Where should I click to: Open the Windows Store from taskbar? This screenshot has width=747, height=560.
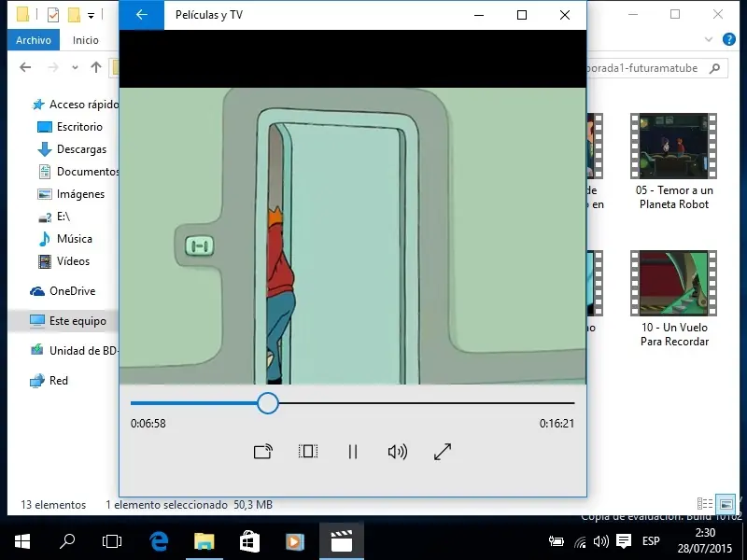[249, 541]
